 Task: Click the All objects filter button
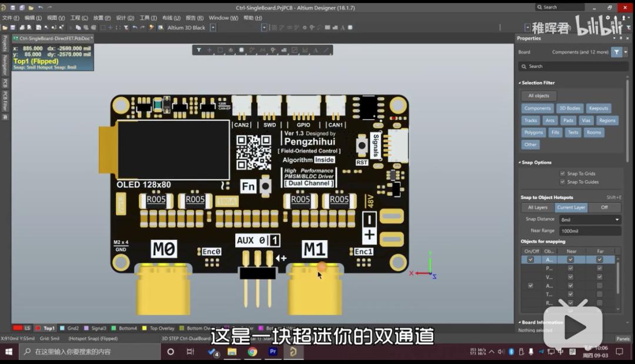[539, 95]
